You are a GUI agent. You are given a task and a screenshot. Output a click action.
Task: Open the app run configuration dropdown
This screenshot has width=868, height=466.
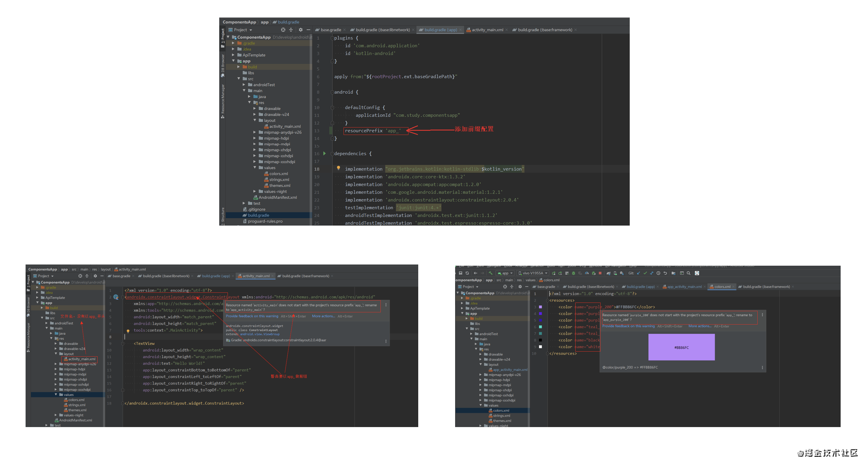point(505,273)
